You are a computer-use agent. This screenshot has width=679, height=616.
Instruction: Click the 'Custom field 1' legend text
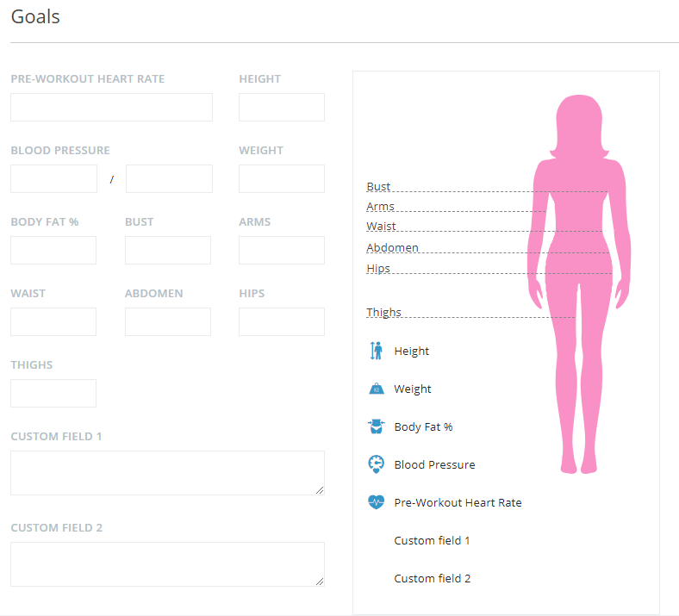tap(432, 541)
